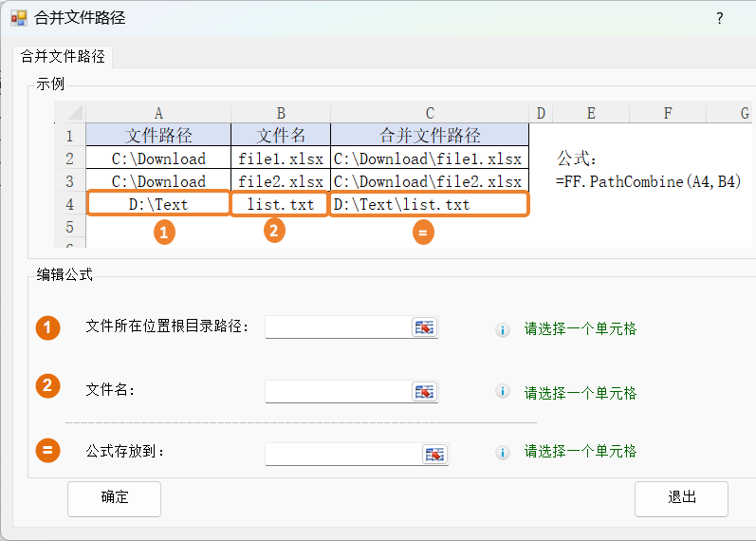Click the cell picker icon for 文件所在位置根目录路径
Viewport: 756px width, 541px height.
pos(424,327)
